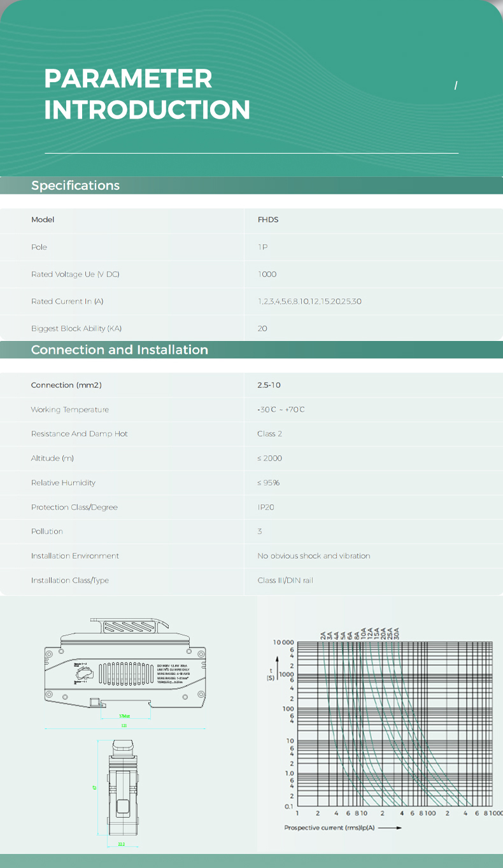The height and width of the screenshot is (868, 503).
Task: Click the 10 000 time axis label
Action: [x=284, y=642]
